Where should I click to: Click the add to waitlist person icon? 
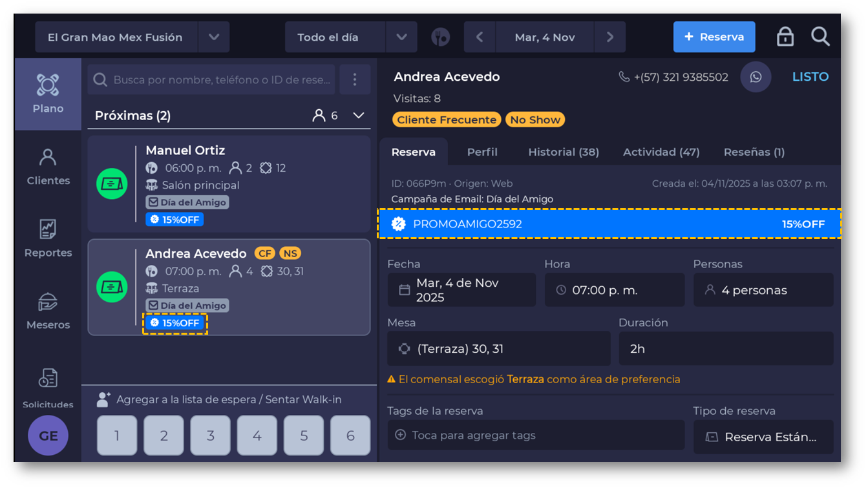pos(103,400)
